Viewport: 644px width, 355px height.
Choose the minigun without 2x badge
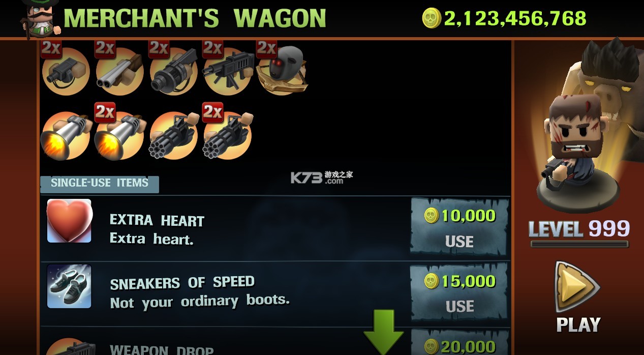point(174,135)
